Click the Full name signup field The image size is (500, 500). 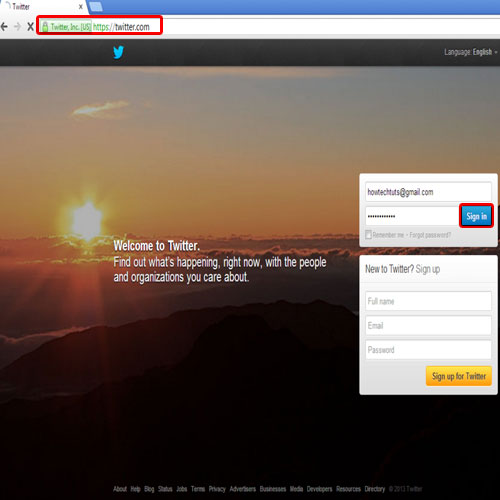(428, 301)
